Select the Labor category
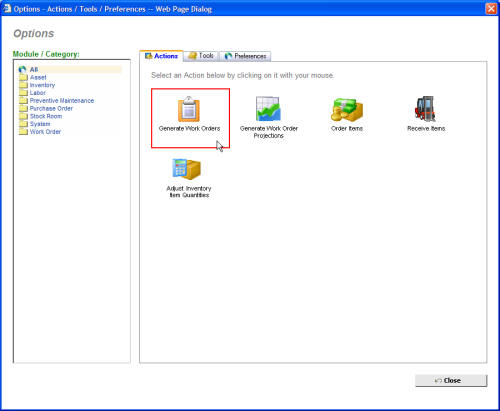 pyautogui.click(x=37, y=93)
